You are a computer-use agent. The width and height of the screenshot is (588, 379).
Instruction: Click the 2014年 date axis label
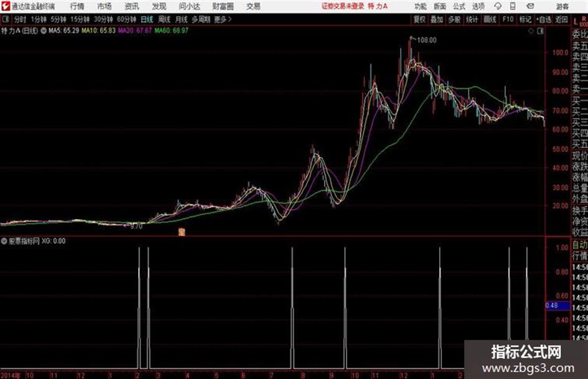pos(11,375)
